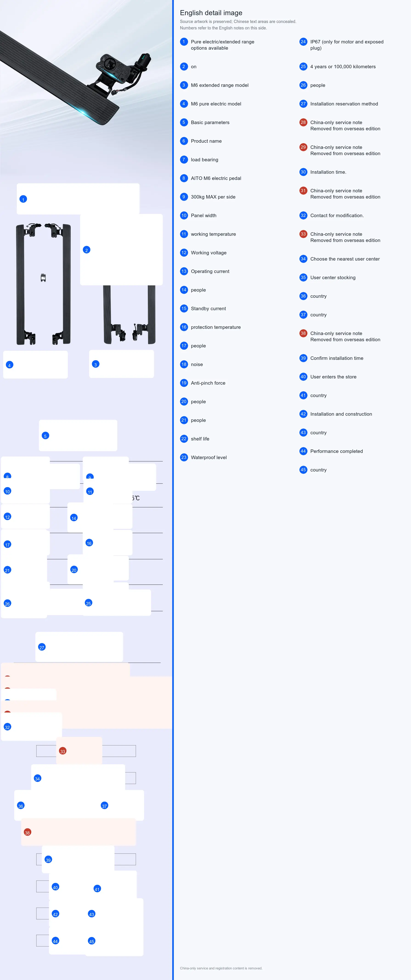Click the 'Waterproof level' note
The height and width of the screenshot is (980, 411).
pos(209,458)
